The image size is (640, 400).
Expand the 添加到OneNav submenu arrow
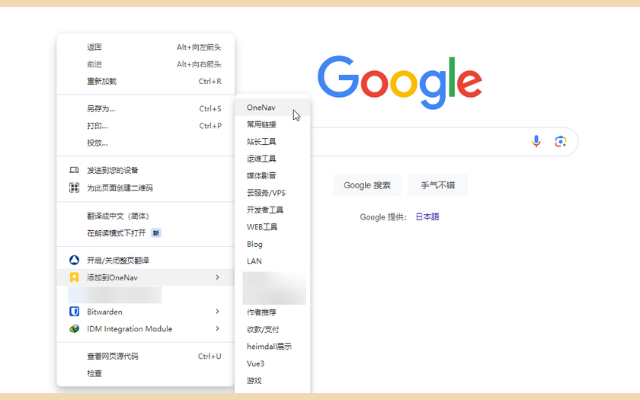(x=217, y=277)
